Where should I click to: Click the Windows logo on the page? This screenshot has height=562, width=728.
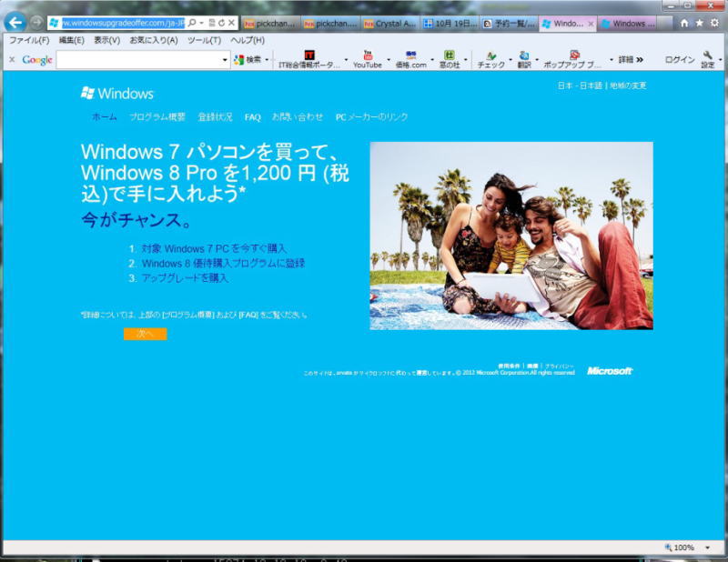(x=117, y=94)
